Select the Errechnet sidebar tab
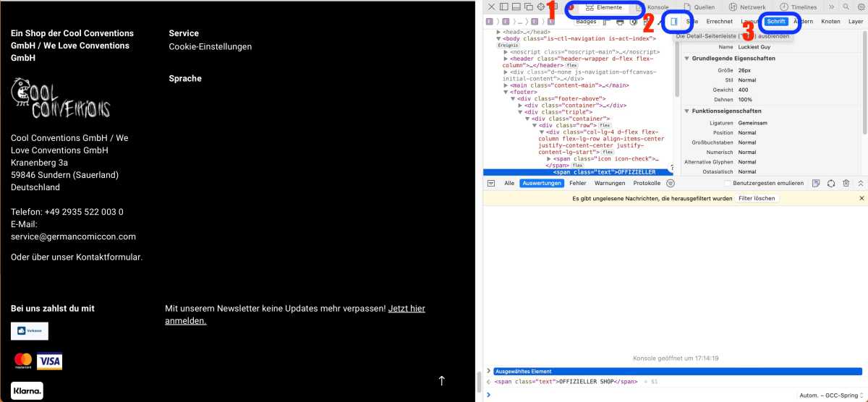Viewport: 868px width, 402px height. coord(719,22)
